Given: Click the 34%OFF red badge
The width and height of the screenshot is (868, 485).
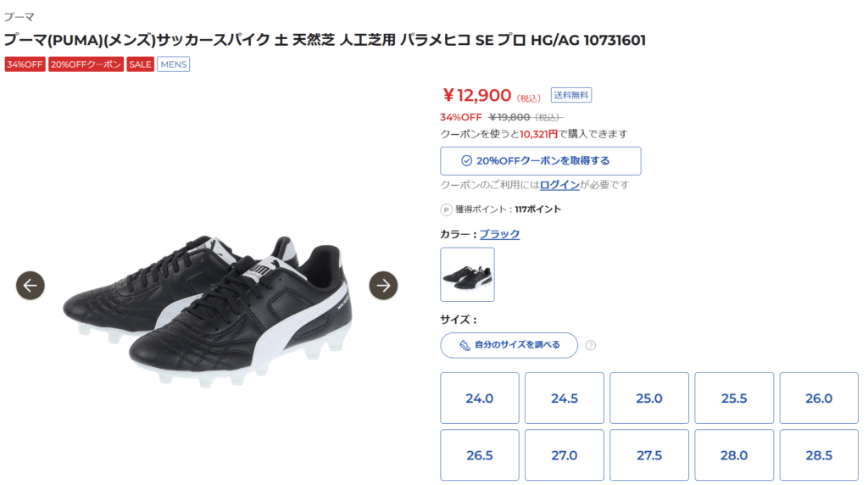Looking at the screenshot, I should pos(25,64).
